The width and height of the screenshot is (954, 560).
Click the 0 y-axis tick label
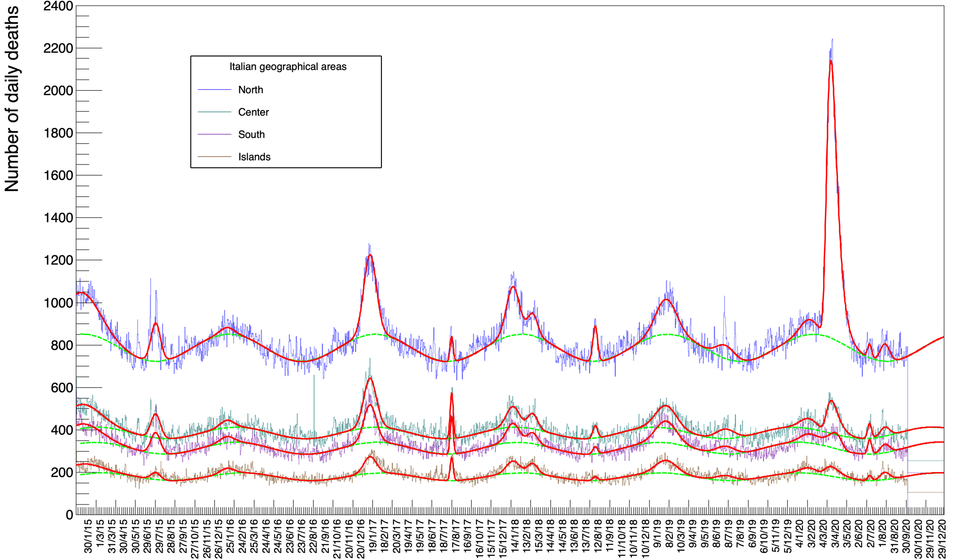[69, 515]
